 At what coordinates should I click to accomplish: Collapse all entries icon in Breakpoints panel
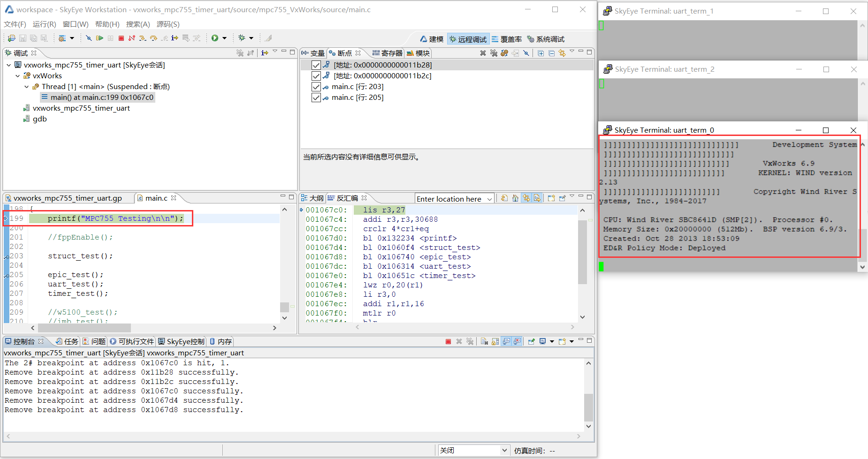click(552, 53)
